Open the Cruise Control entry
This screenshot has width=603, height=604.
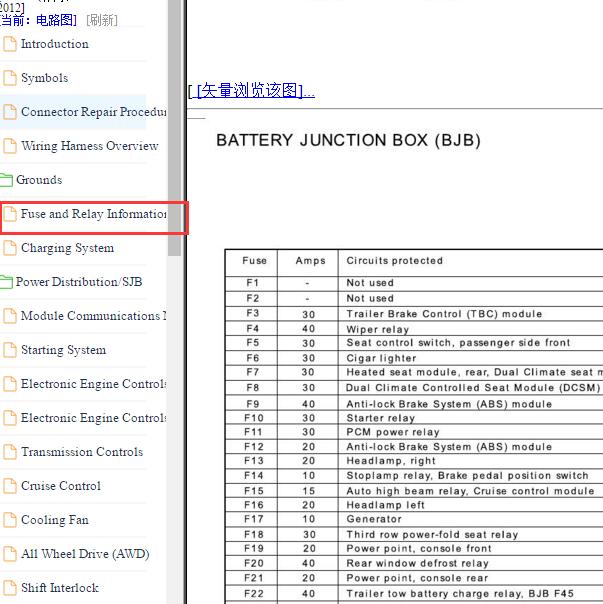[61, 486]
